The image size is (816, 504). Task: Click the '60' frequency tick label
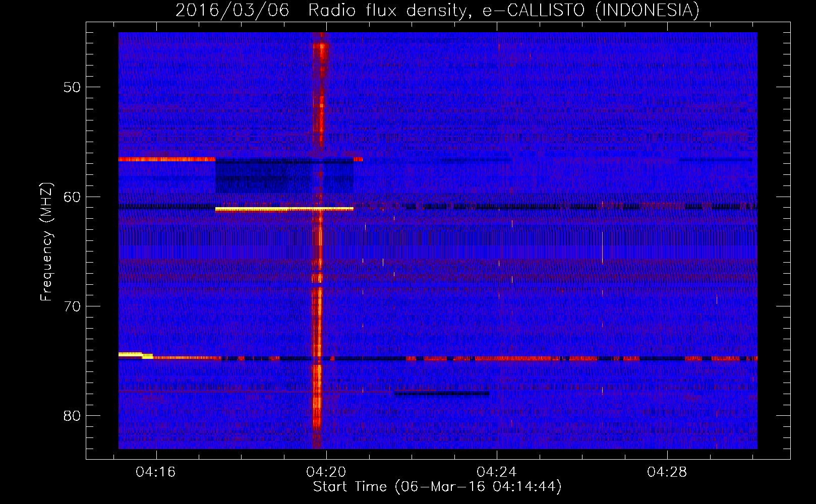pyautogui.click(x=72, y=197)
